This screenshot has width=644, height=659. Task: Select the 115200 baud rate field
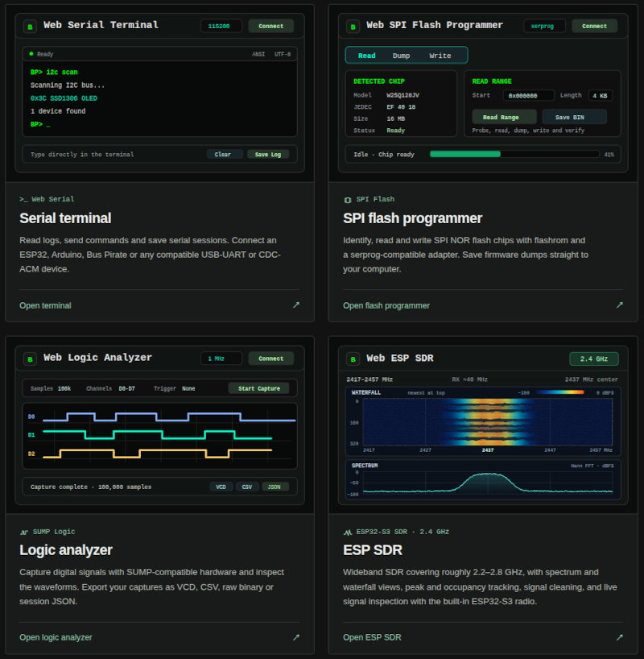tap(221, 26)
